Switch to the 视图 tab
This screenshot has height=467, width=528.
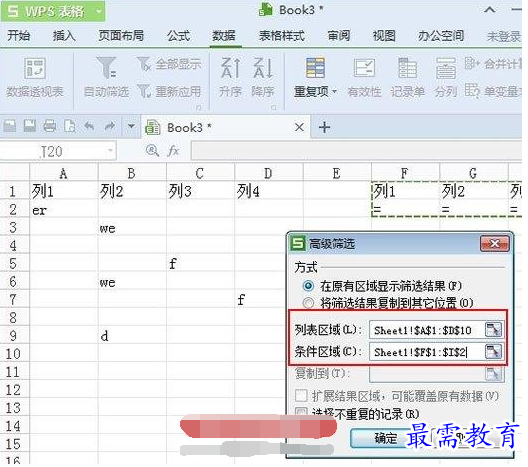click(x=384, y=36)
